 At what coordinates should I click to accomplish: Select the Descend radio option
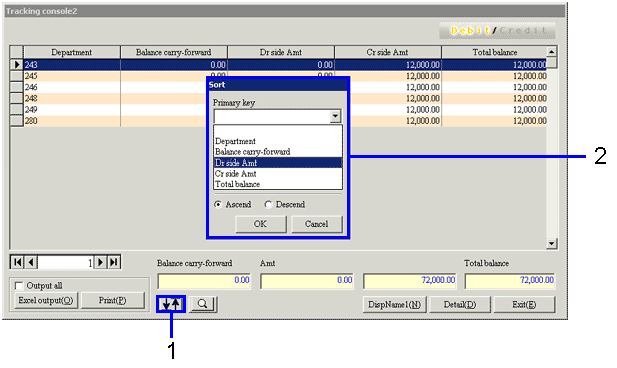coord(268,205)
